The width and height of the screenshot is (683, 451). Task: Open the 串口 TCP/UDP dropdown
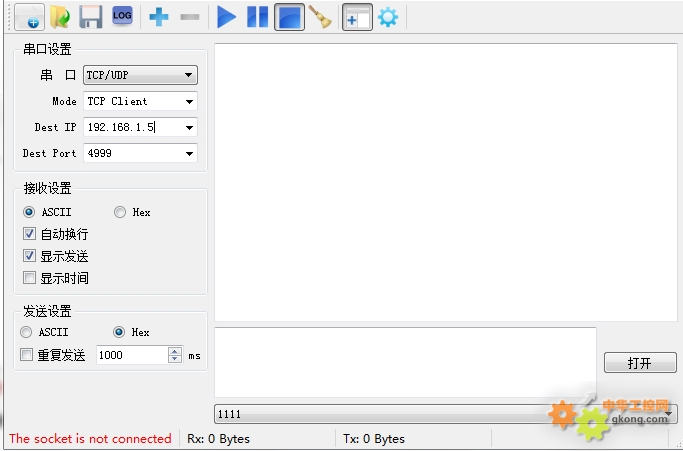pos(140,75)
